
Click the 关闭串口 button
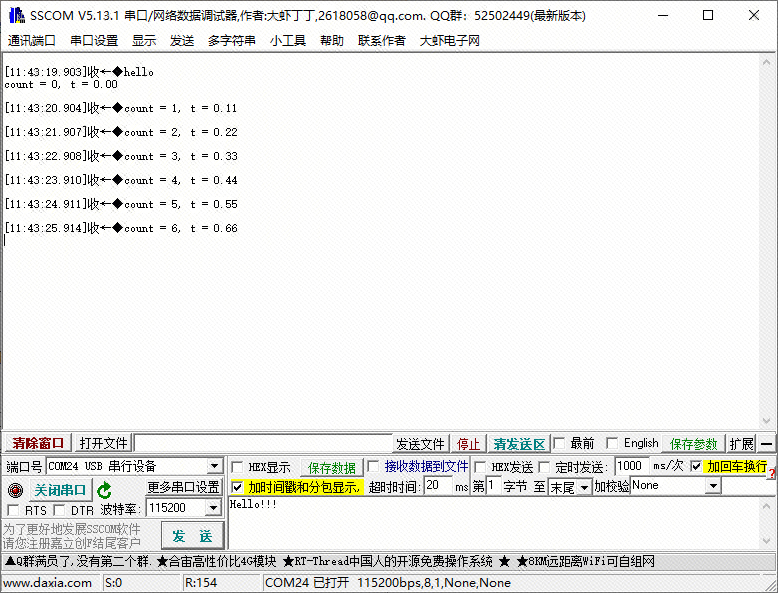[60, 490]
